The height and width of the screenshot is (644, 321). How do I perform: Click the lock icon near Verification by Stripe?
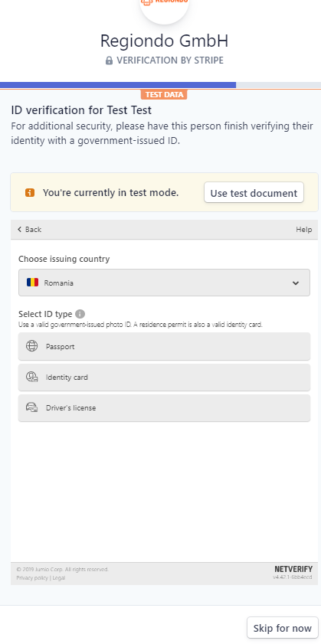click(x=109, y=60)
